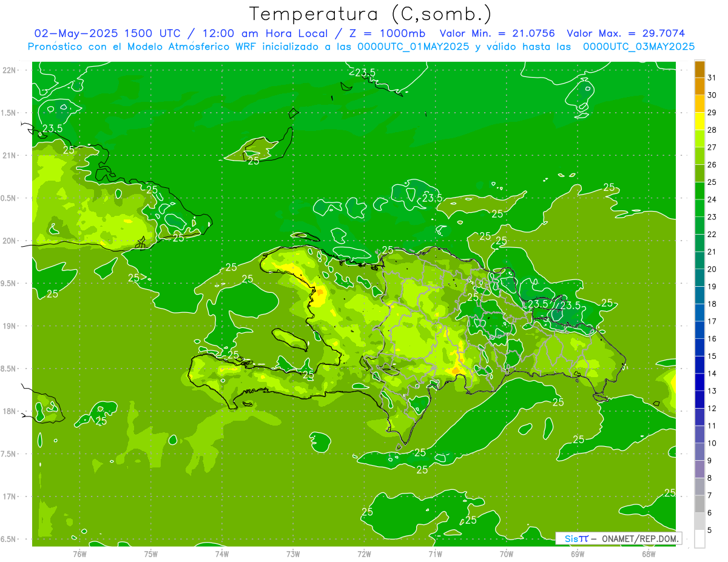This screenshot has width=728, height=562.
Task: Click the '23.5' contour label near 22N
Action: [x=365, y=73]
